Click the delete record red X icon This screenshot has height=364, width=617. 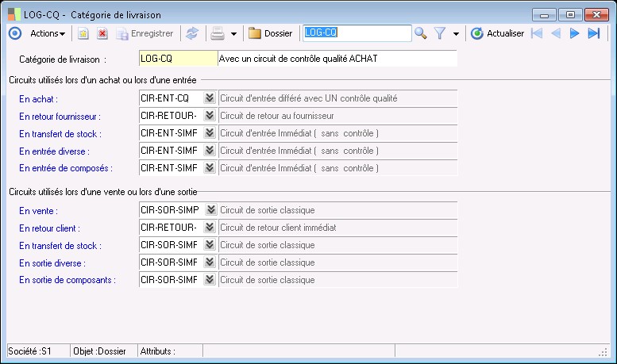(x=102, y=33)
